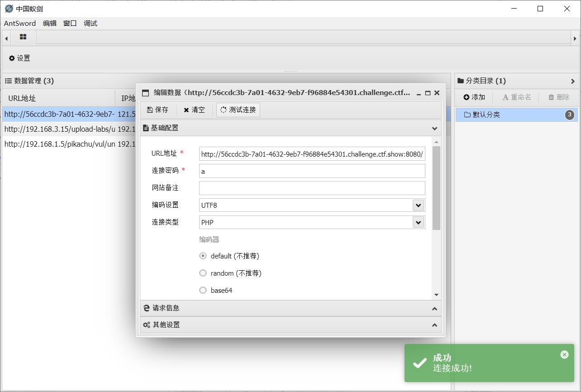Close the edit data dialog
Screen dimensions: 581x392
coord(437,93)
